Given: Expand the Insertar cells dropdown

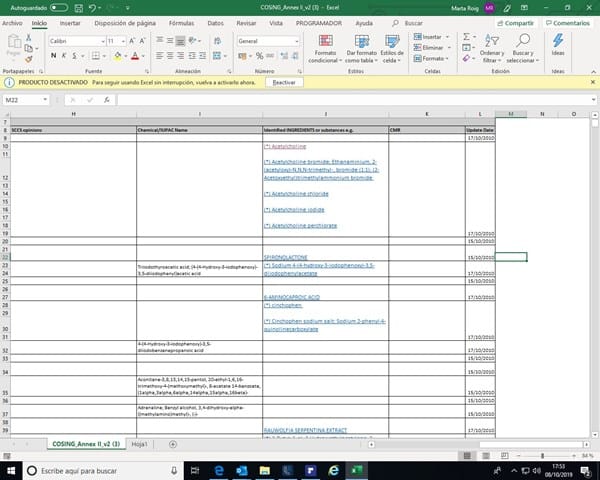Looking at the screenshot, I should pos(448,36).
